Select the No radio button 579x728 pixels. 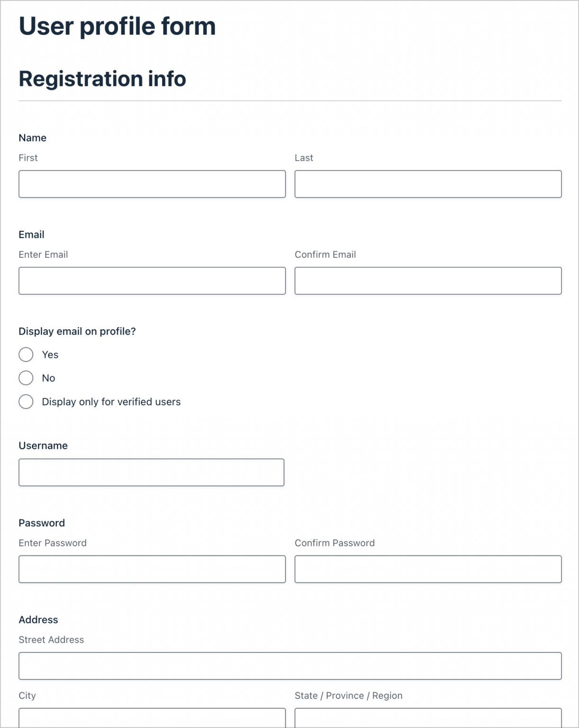(26, 378)
